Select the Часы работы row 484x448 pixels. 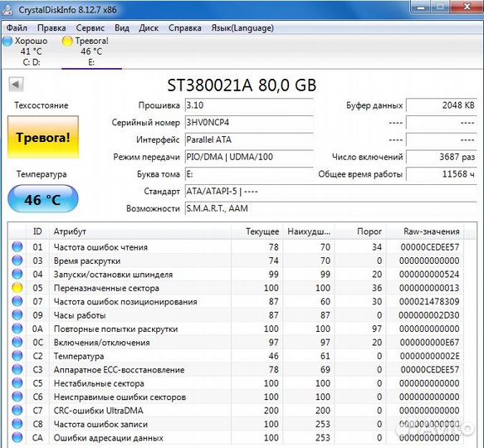[x=236, y=315]
